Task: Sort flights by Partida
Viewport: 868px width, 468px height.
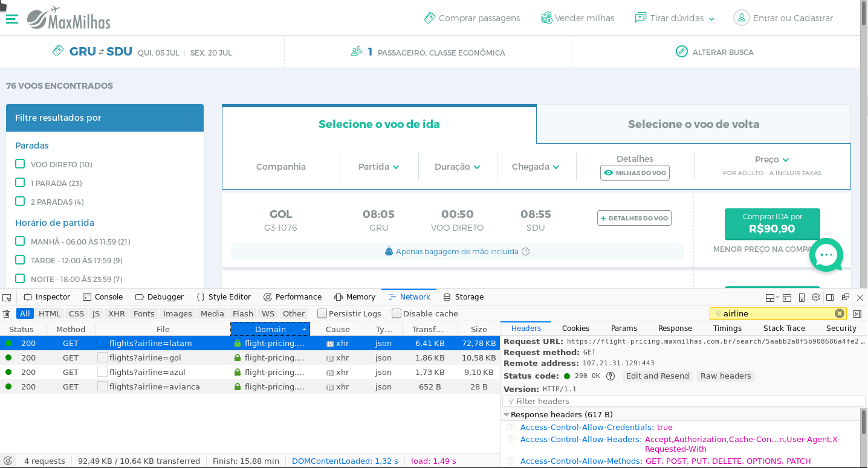Action: [378, 167]
